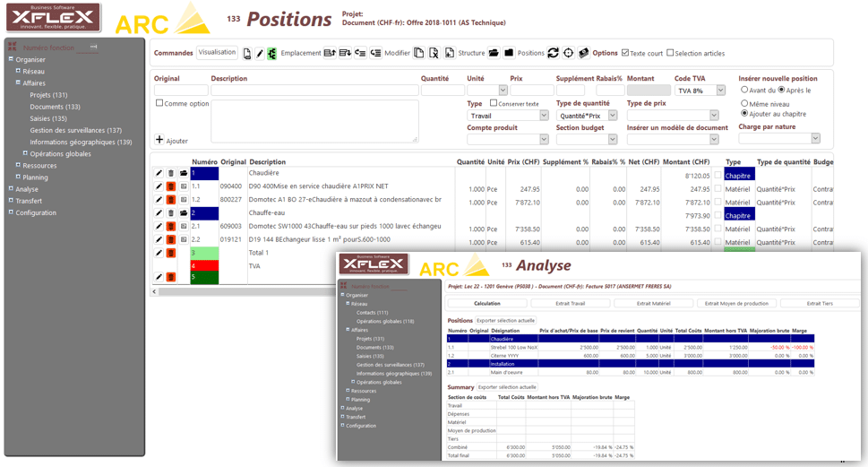Toggle the Texte court checkbox
The height and width of the screenshot is (467, 868).
click(x=625, y=53)
